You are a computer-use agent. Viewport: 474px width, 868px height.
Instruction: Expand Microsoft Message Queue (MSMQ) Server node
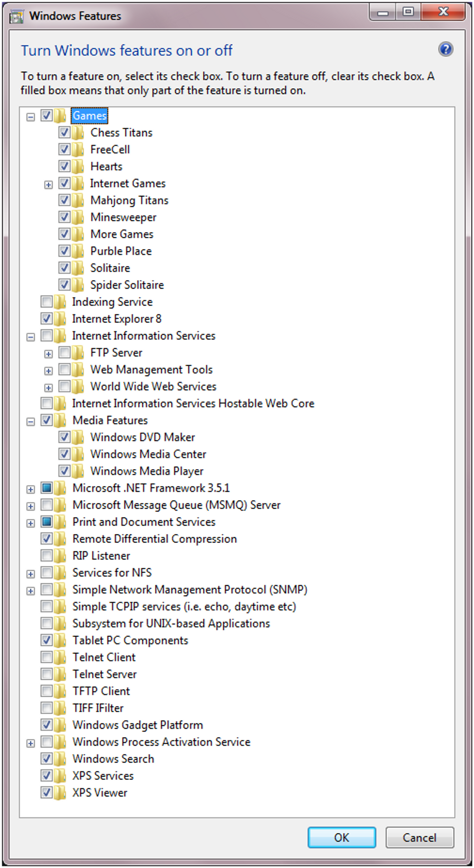click(31, 506)
